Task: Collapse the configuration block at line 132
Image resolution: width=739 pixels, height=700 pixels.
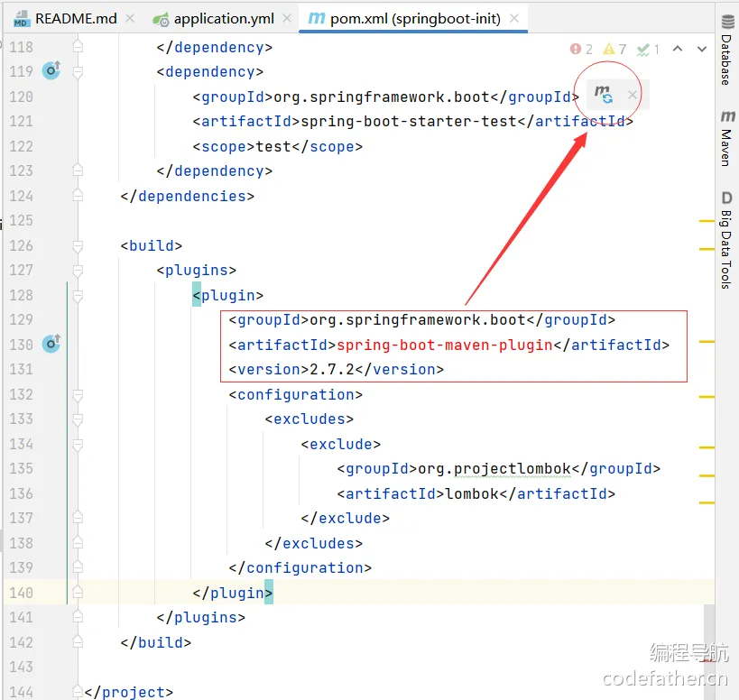Action: tap(78, 395)
